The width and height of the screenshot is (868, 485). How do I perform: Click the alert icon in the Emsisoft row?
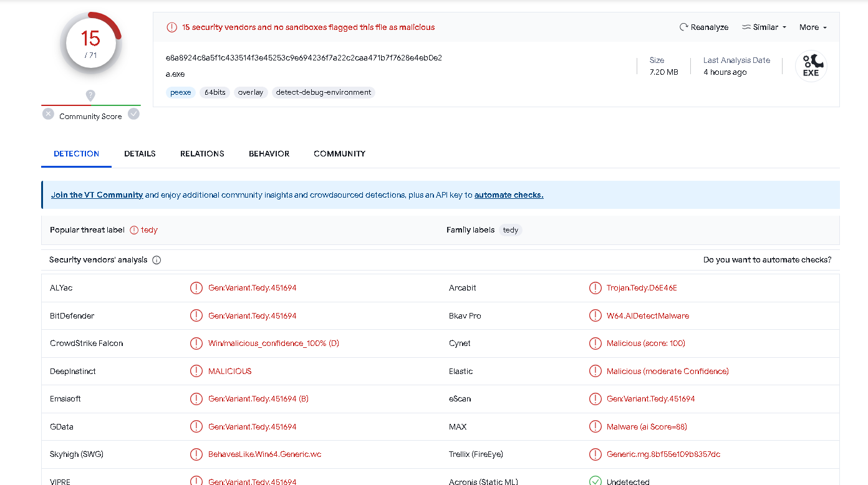click(x=196, y=399)
